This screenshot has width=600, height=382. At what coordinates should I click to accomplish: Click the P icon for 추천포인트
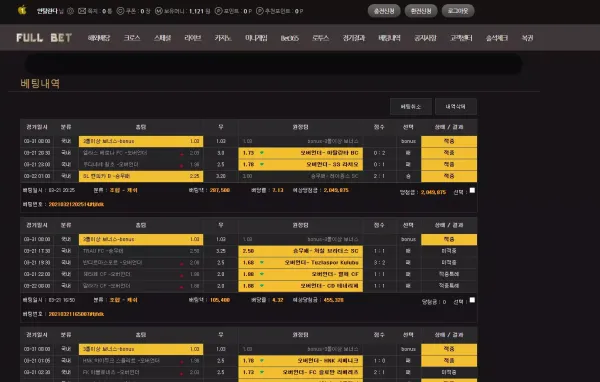(x=259, y=11)
